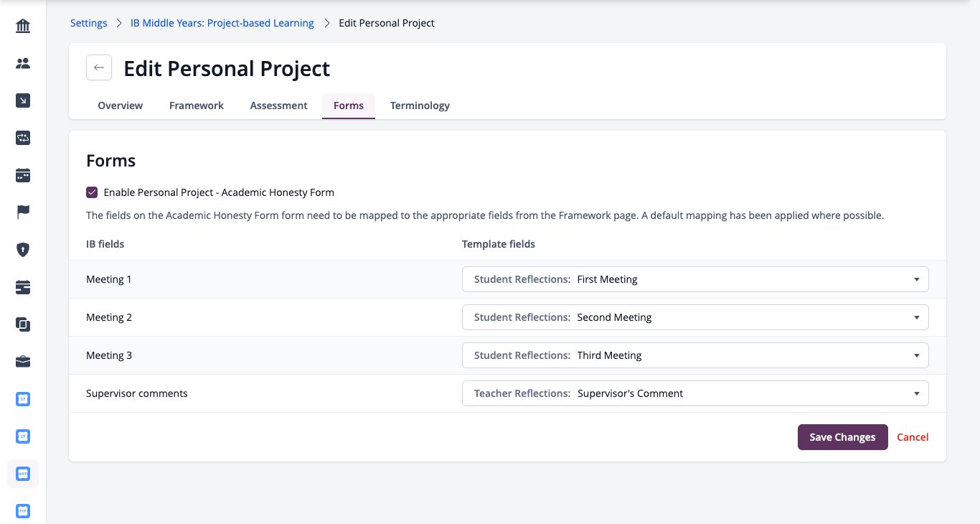This screenshot has height=524, width=980.
Task: Select the diagonal arrow sidebar icon
Action: [x=23, y=101]
